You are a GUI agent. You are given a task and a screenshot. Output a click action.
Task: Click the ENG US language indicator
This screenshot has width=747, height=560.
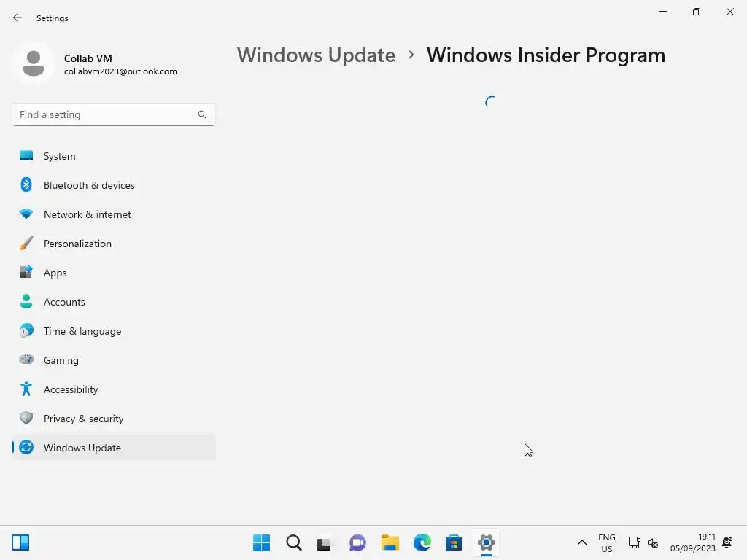tap(606, 542)
